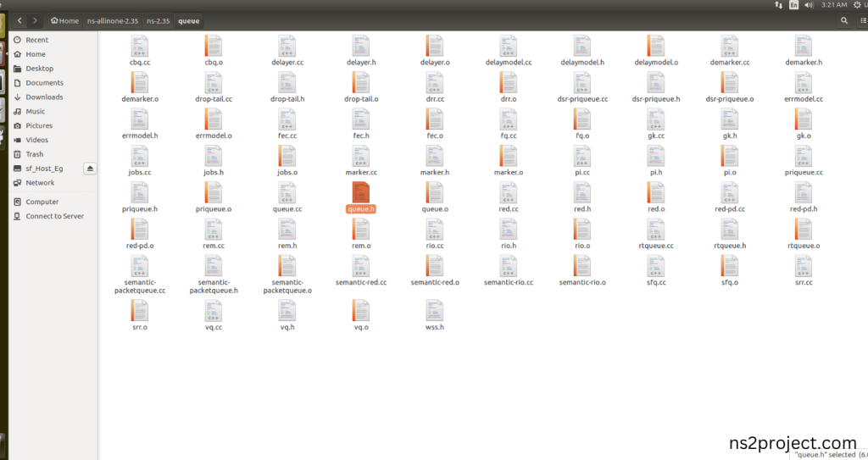Screen dimensions: 868x460
Task: Click the jobs.cc file icon
Action: 140,156
